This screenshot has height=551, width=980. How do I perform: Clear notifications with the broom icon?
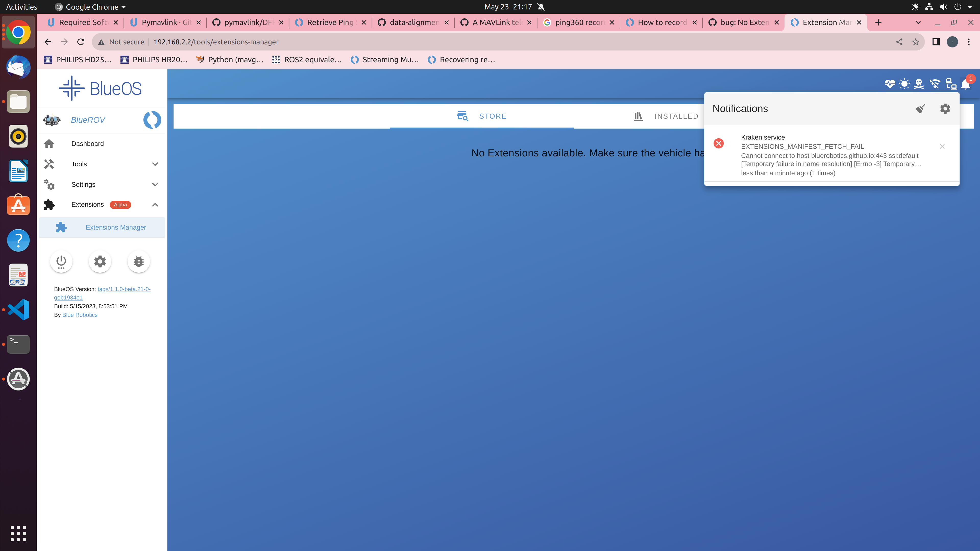tap(920, 109)
